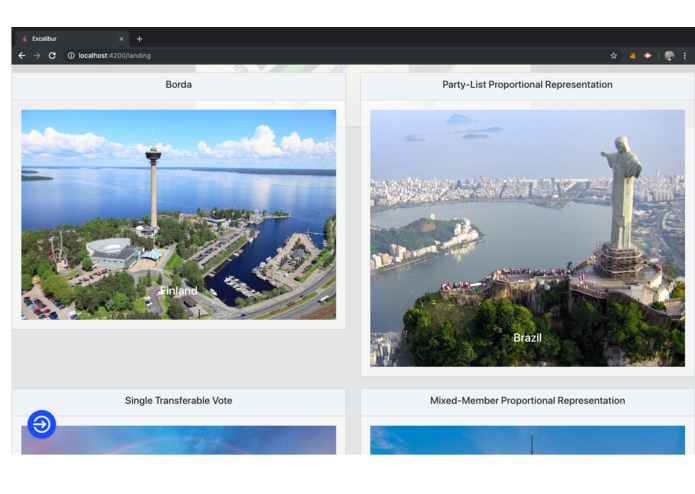Click the Borda card header
The image size is (695, 494).
coord(179,85)
